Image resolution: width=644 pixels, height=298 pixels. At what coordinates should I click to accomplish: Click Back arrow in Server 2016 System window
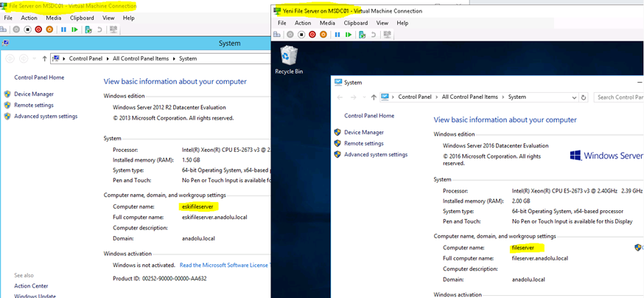340,97
